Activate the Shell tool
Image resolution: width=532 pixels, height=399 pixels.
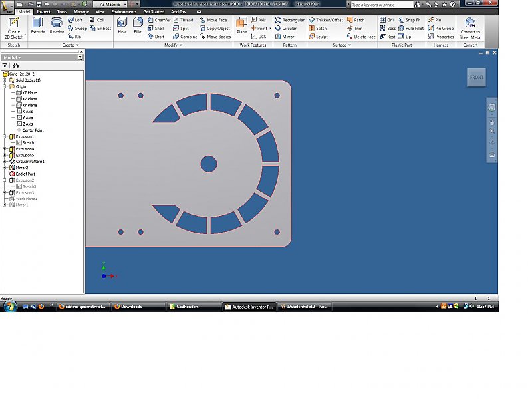[x=156, y=28]
